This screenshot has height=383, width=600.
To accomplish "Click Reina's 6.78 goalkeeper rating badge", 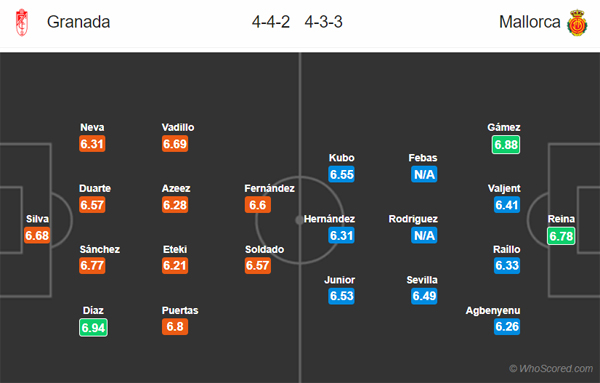I will tap(561, 236).
